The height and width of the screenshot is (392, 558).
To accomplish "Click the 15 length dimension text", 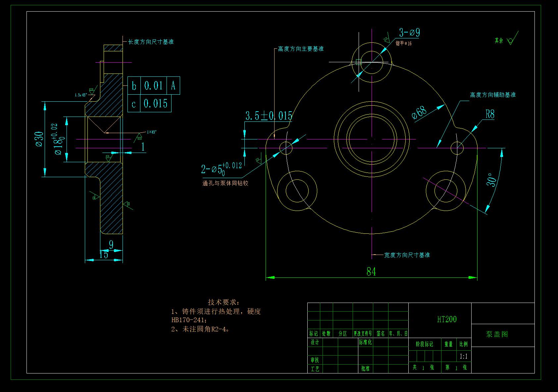I will click(104, 254).
